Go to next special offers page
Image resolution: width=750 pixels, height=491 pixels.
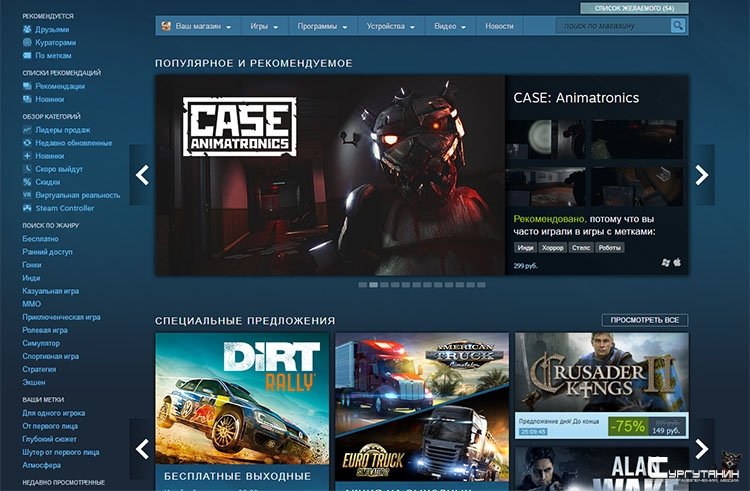coord(702,449)
